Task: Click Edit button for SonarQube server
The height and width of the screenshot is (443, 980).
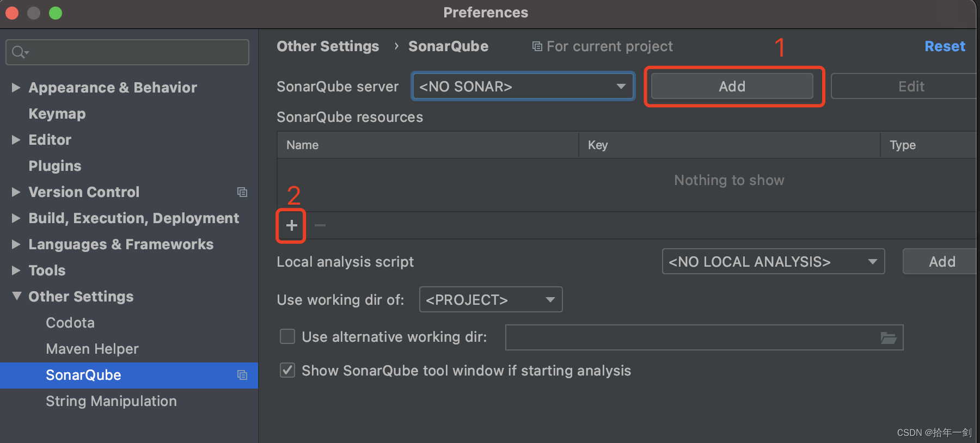Action: [905, 86]
